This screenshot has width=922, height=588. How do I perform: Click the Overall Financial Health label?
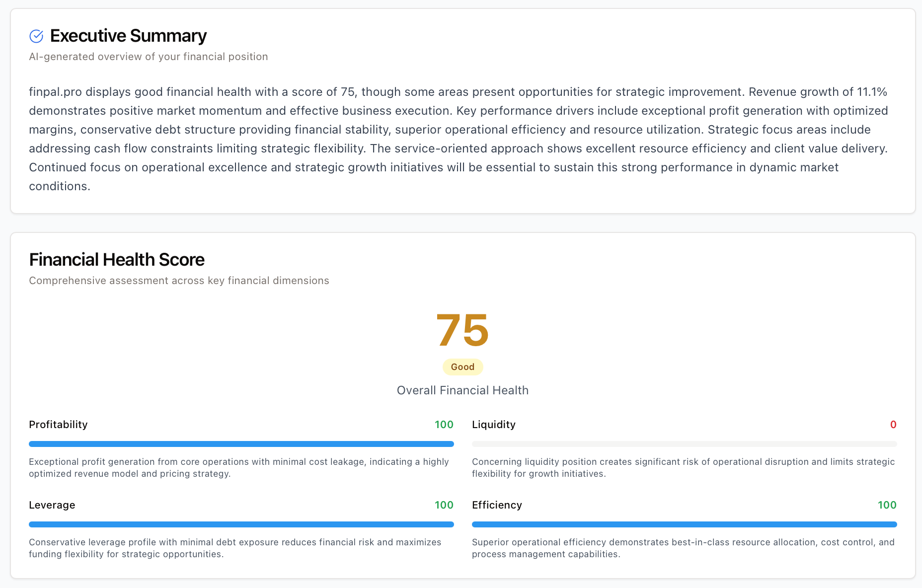(x=462, y=390)
